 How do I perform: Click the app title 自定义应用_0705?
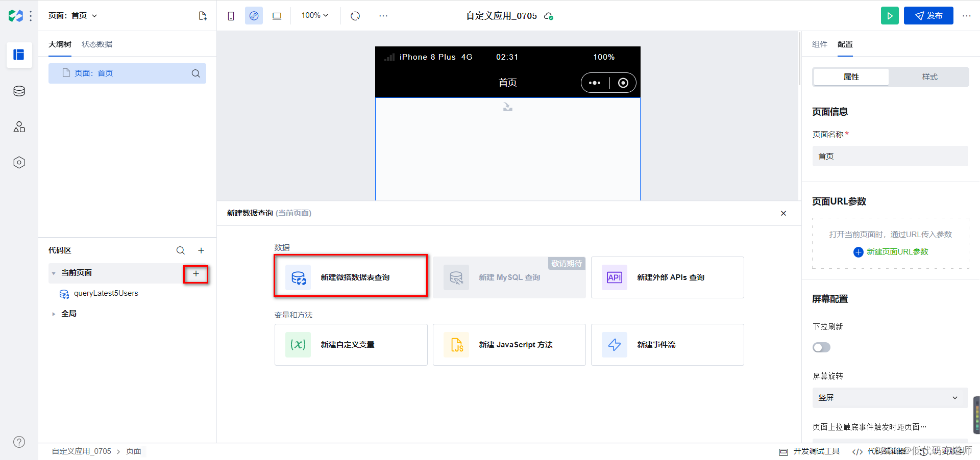coord(501,16)
